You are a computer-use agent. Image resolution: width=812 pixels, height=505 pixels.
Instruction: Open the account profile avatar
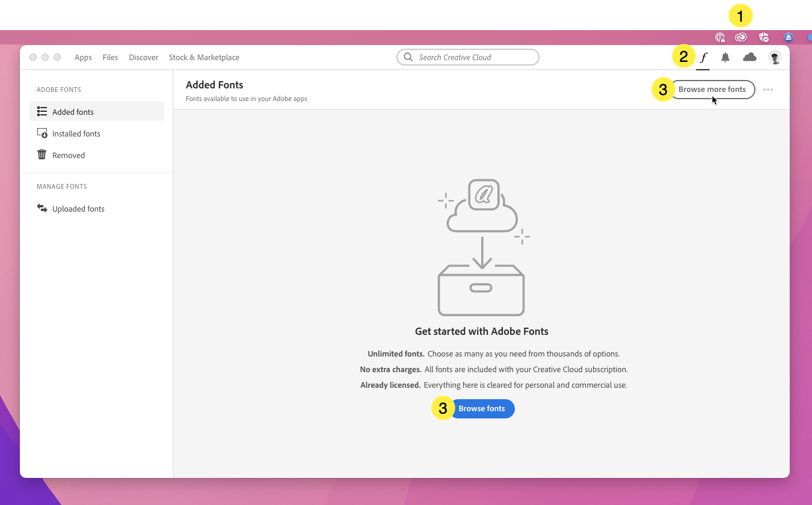tap(775, 57)
